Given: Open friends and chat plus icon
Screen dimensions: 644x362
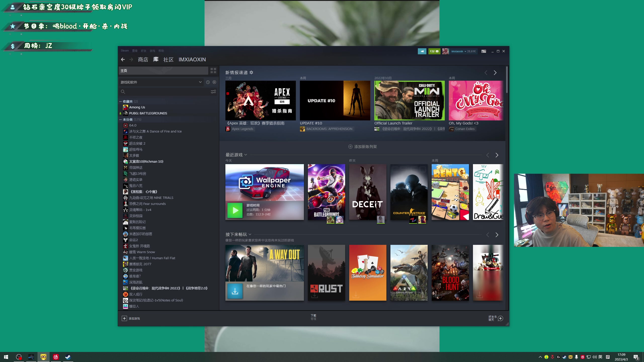Looking at the screenshot, I should (x=500, y=318).
